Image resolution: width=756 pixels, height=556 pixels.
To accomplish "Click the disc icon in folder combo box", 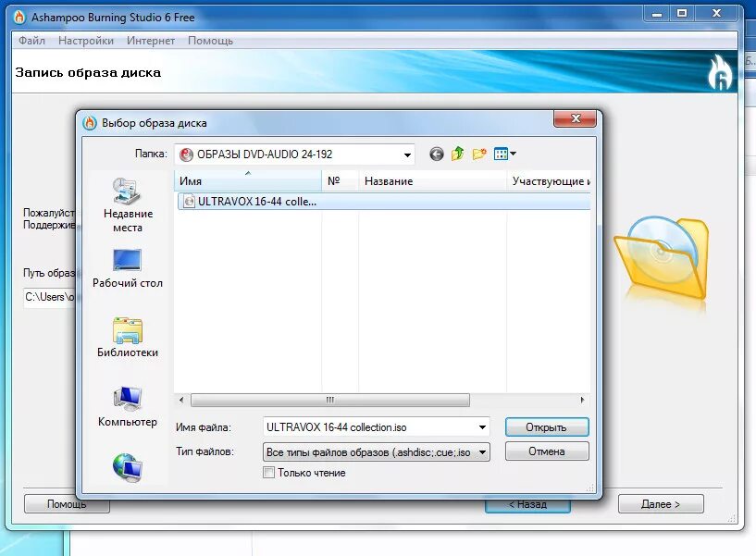I will coord(186,154).
